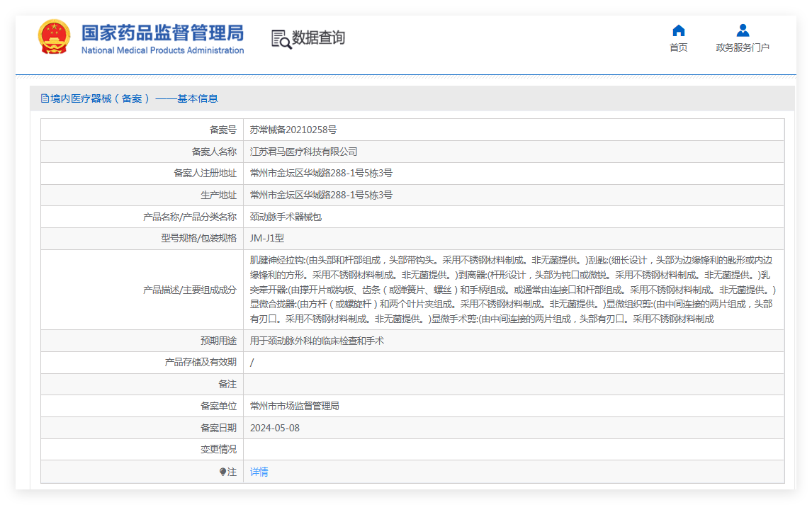Click the bullet icon beside 注

point(222,472)
